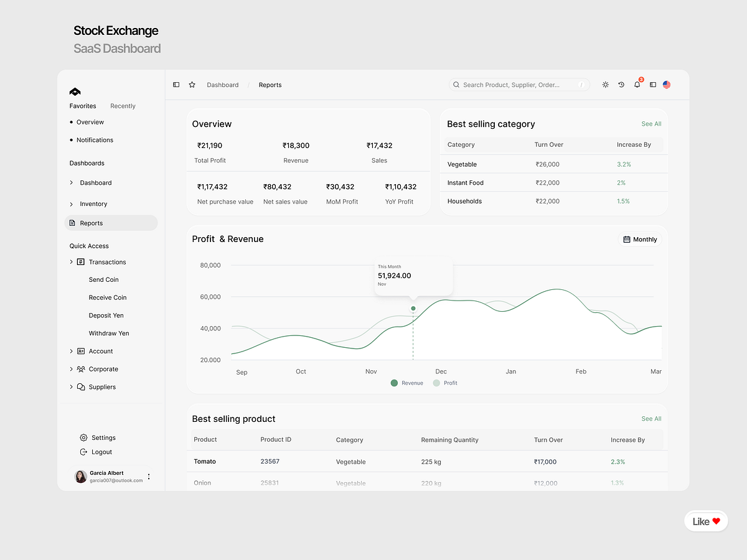
Task: Click See All on Best selling category
Action: click(651, 124)
